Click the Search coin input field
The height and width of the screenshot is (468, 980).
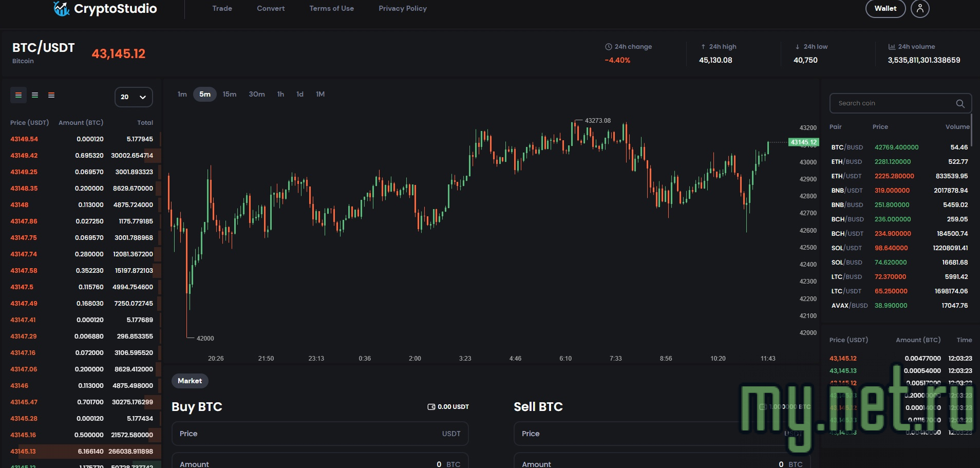point(893,104)
